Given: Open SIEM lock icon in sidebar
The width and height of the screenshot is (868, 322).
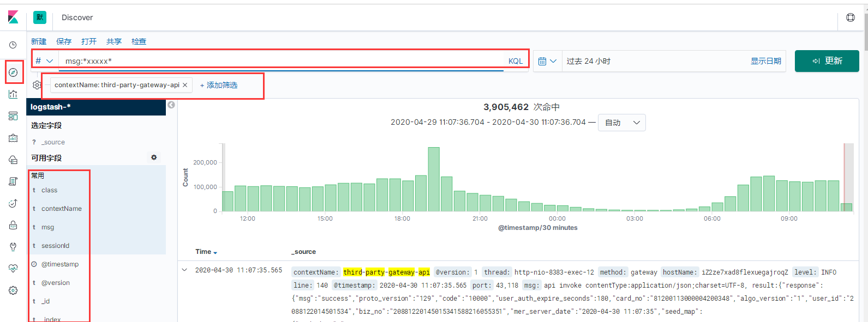Looking at the screenshot, I should [13, 225].
